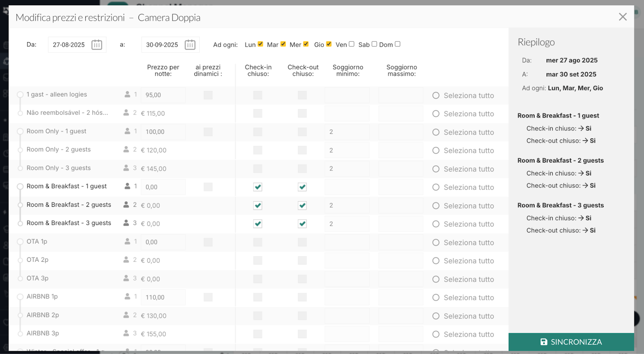Select 'Seleziona tutto' for 1 gast - alleen logies
This screenshot has width=644, height=354.
click(436, 95)
